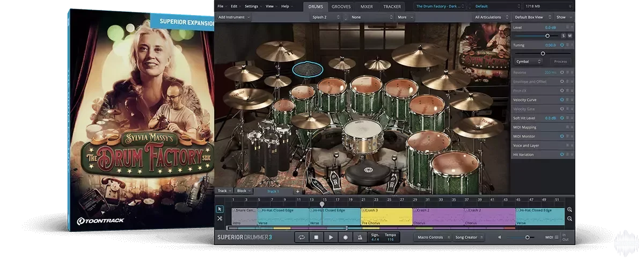Enable the Velocity Gate power button
This screenshot has width=644, height=262.
(562, 109)
